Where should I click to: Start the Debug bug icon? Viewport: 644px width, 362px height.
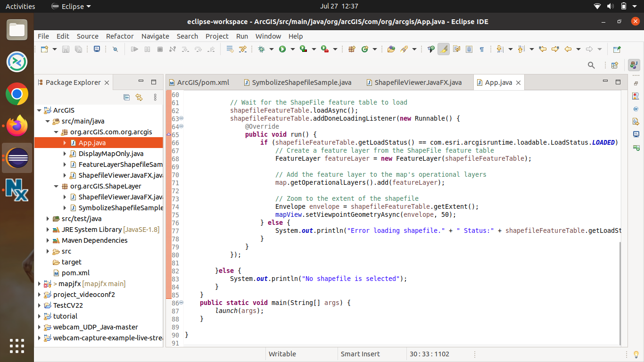coord(261,49)
